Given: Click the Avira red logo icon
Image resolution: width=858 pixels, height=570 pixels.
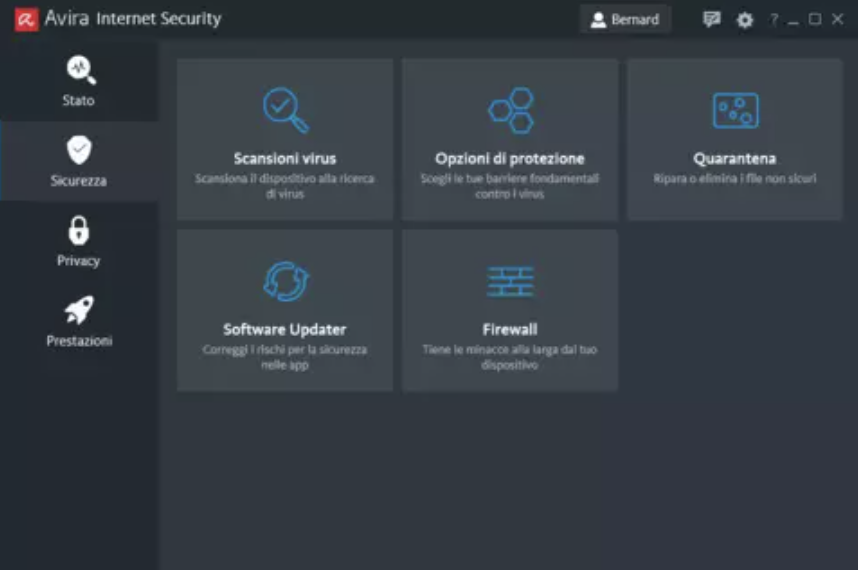Looking at the screenshot, I should (x=26, y=19).
